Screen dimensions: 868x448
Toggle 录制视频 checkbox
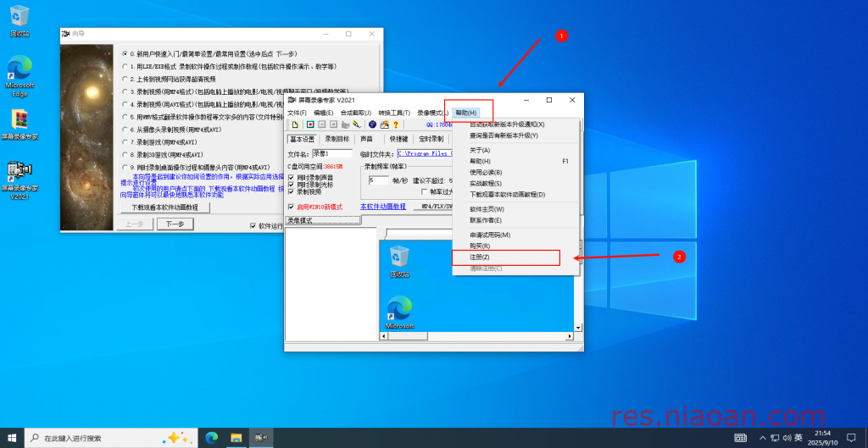(x=304, y=192)
